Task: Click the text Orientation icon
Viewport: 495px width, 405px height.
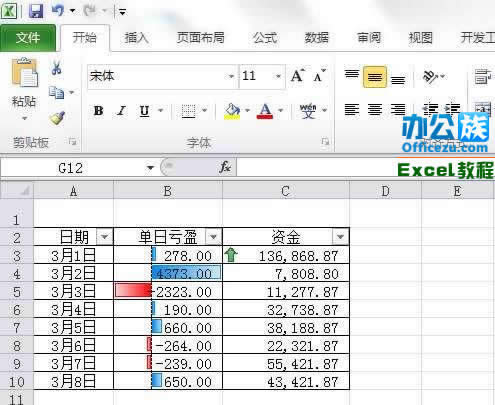Action: click(x=430, y=77)
